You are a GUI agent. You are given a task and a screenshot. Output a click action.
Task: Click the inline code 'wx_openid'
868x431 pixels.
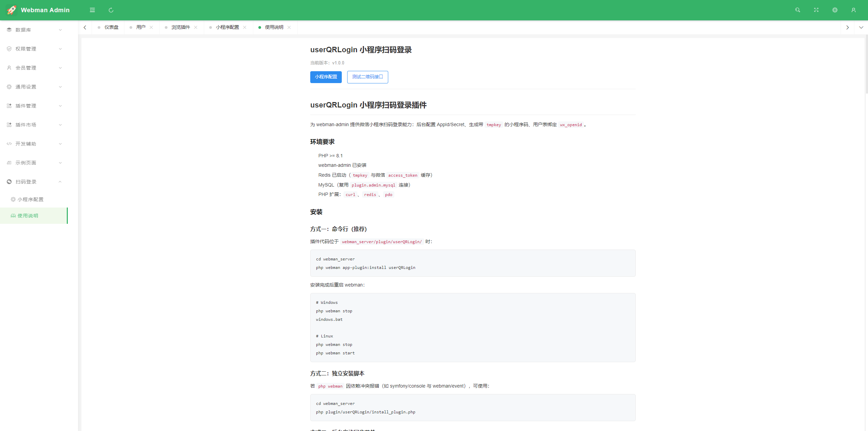571,125
